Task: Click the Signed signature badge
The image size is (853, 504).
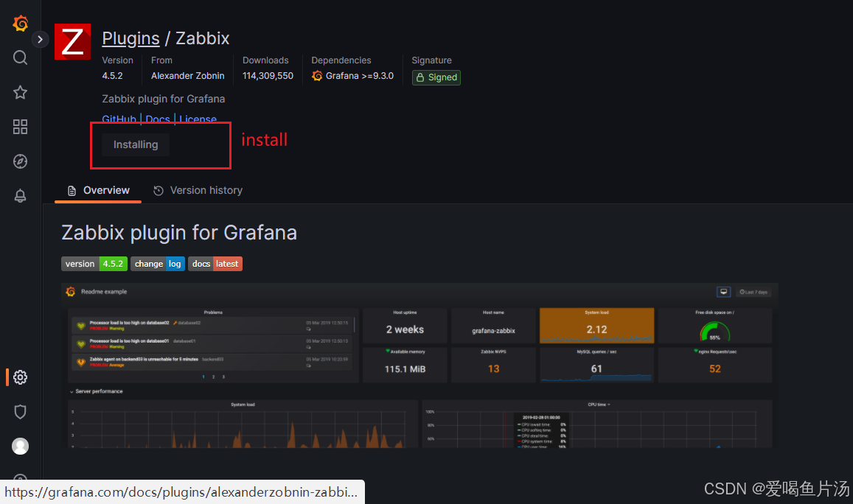Action: (x=436, y=77)
